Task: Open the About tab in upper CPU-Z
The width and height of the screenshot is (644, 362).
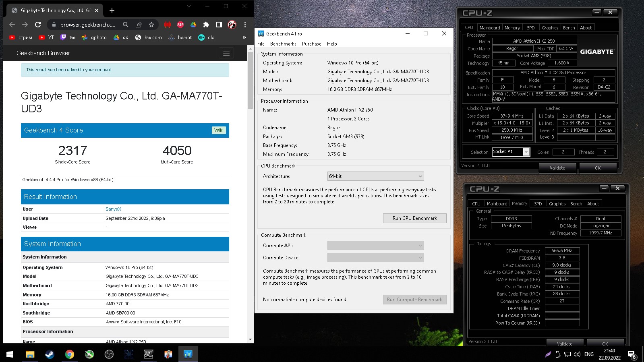Action: point(586,28)
